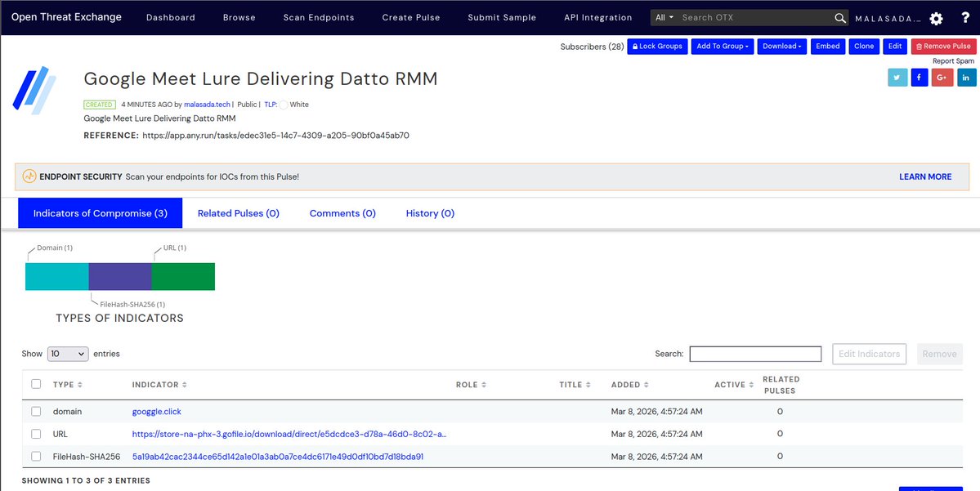980x491 pixels.
Task: Click the teal Domain chart segment
Action: click(x=57, y=276)
